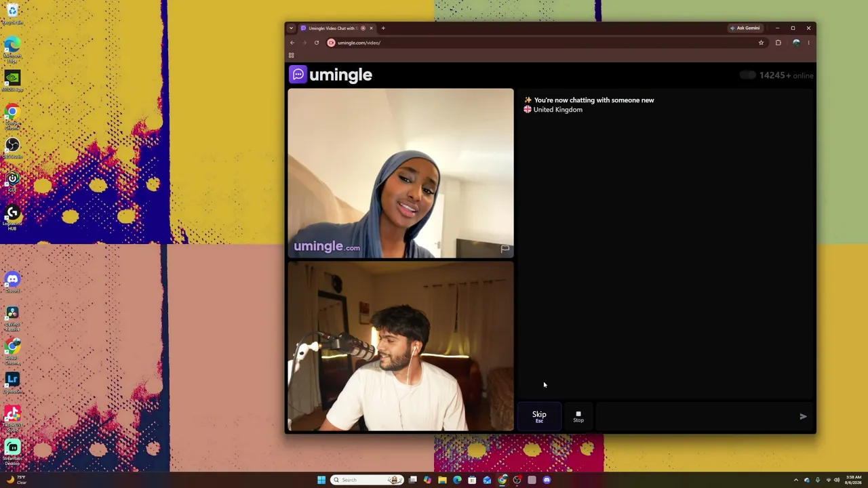
Task: Open Chrome's three-dot menu
Action: tap(808, 43)
